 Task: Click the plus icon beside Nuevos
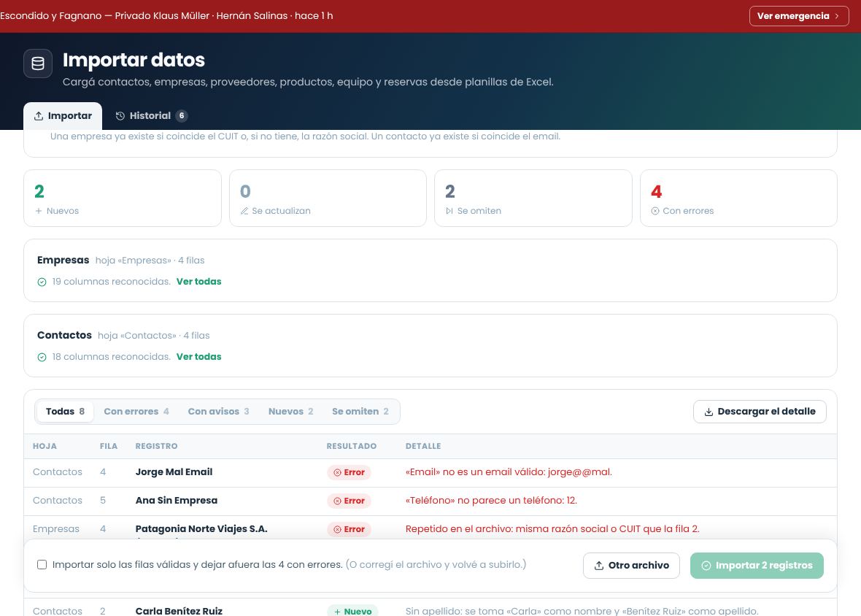coord(39,211)
